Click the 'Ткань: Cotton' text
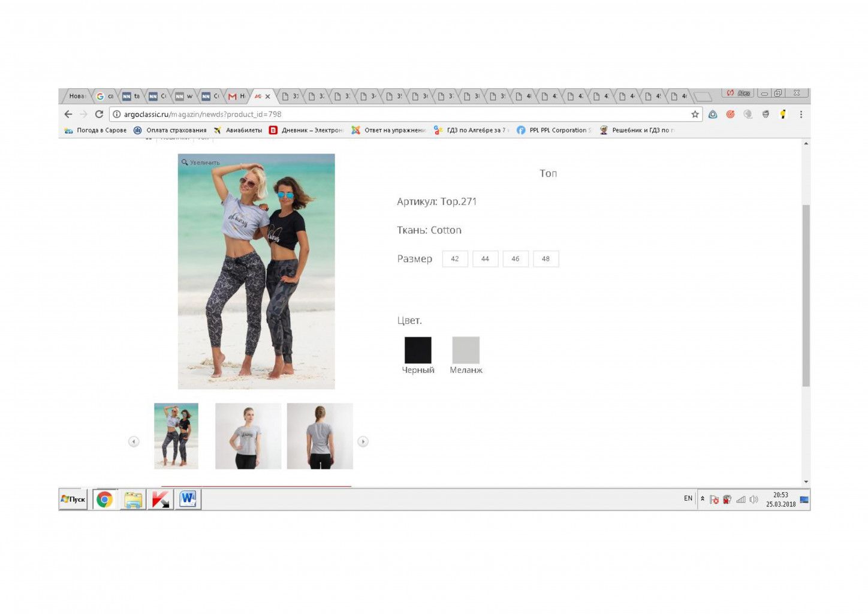868x614 pixels. coord(429,230)
